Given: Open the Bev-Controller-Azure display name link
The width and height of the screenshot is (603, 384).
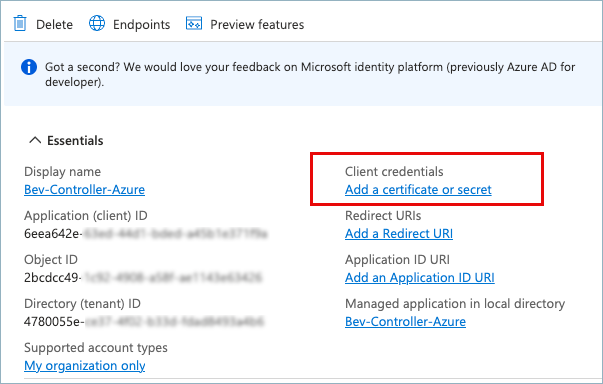Looking at the screenshot, I should (84, 190).
